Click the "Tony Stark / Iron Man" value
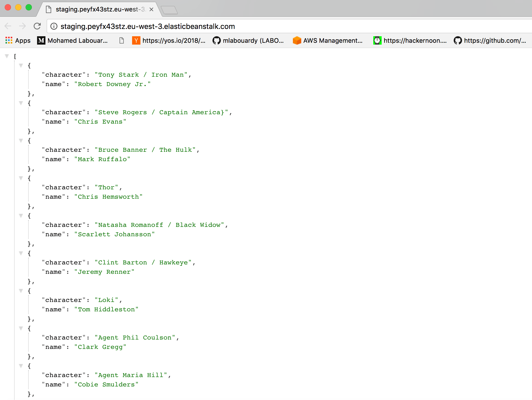 [x=141, y=75]
